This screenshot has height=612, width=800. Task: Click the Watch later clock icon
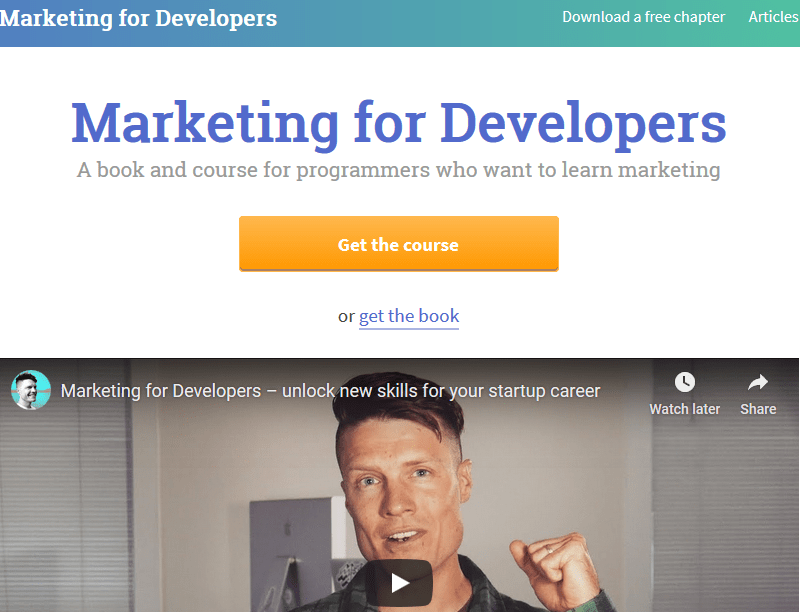684,382
